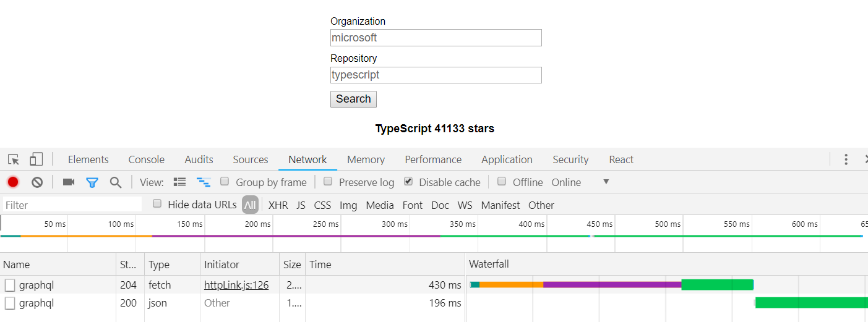
Task: Select the XHR request type filter
Action: tap(278, 205)
